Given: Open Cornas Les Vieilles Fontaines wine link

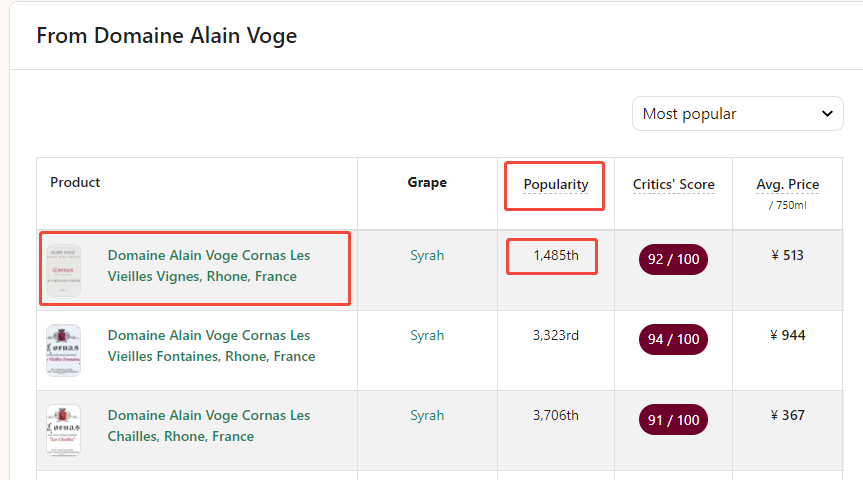Looking at the screenshot, I should click(211, 346).
